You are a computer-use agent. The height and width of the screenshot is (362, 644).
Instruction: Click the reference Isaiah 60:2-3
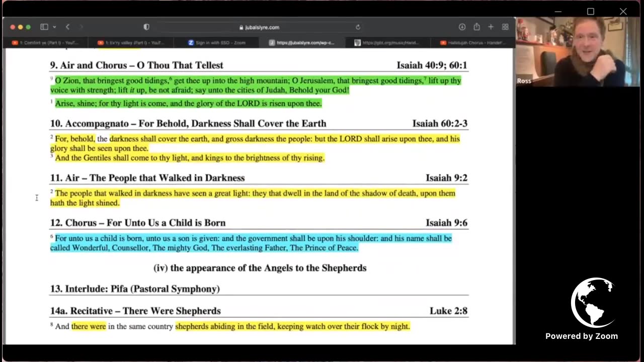tap(440, 124)
